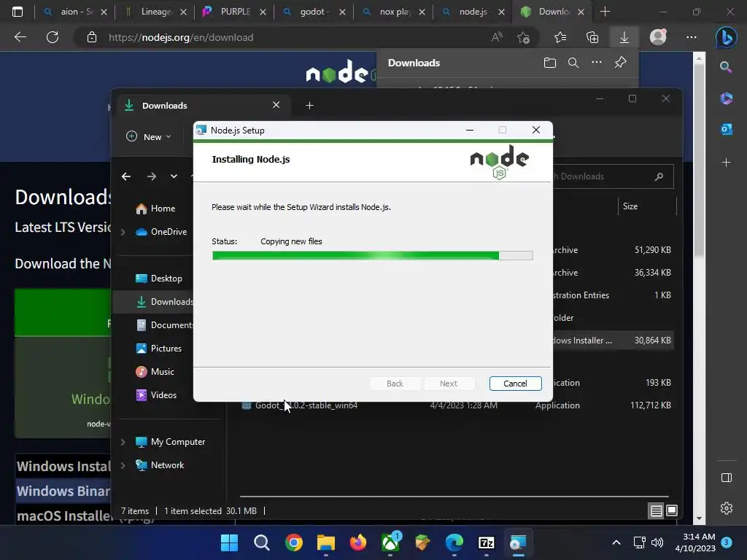
Task: Search downloads in the Edge Downloads flyout
Action: click(x=573, y=63)
